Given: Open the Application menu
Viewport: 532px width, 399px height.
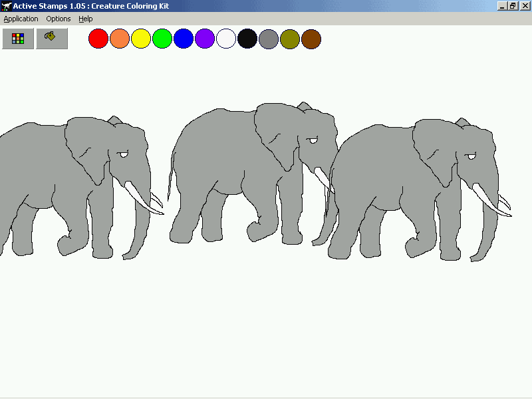Looking at the screenshot, I should (x=21, y=19).
